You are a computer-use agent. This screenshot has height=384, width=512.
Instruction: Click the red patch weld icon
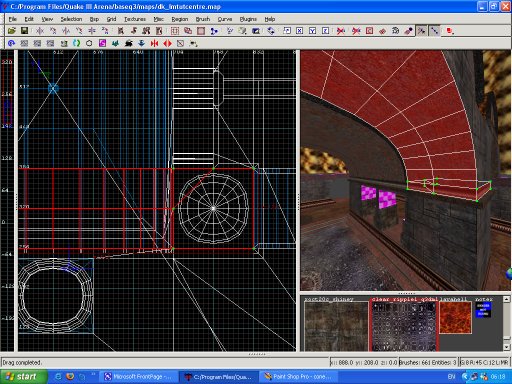(382, 31)
